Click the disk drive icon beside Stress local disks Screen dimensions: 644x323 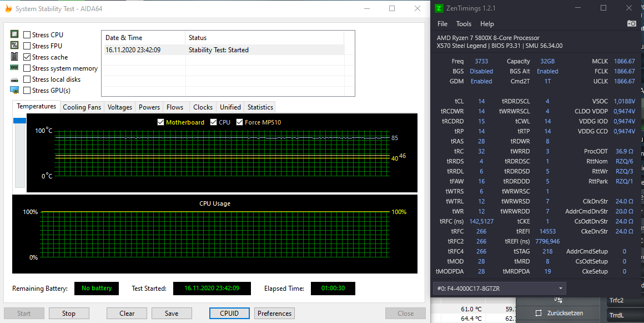(14, 79)
